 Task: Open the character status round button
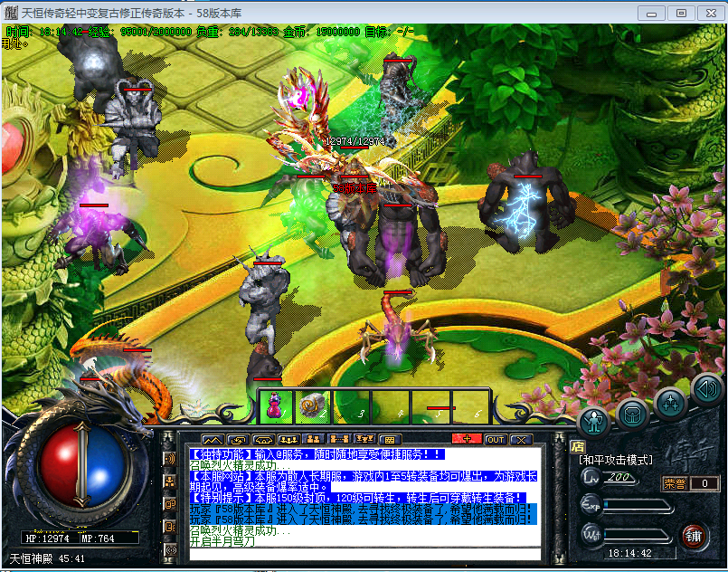pos(594,420)
